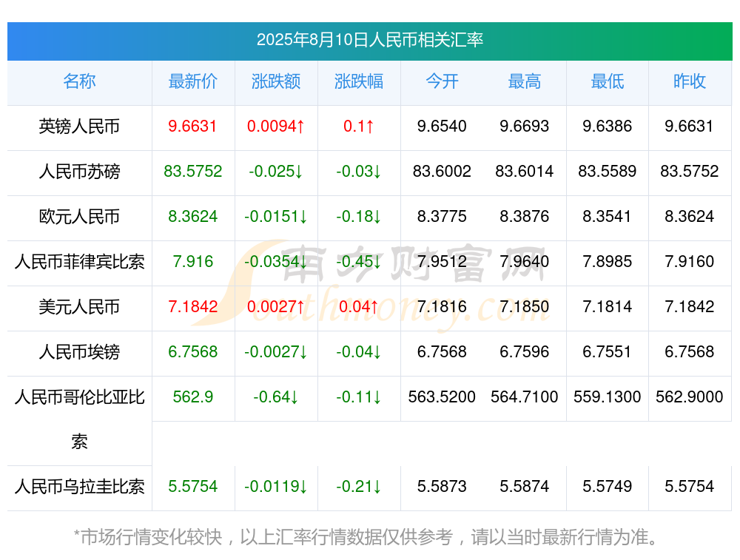
Task: Click the high value 6.7596
Action: point(525,352)
